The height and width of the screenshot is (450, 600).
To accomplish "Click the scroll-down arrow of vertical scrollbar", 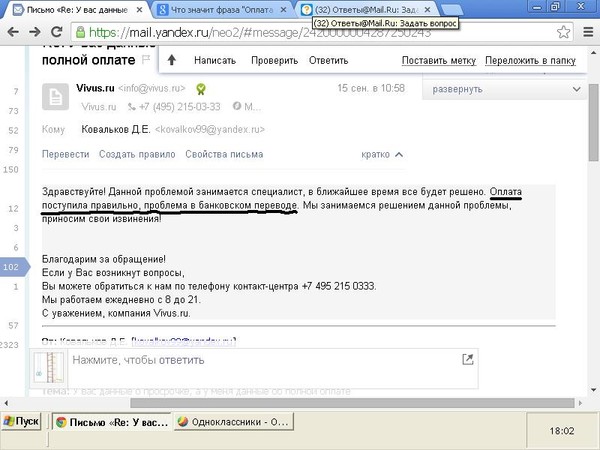I will (593, 390).
